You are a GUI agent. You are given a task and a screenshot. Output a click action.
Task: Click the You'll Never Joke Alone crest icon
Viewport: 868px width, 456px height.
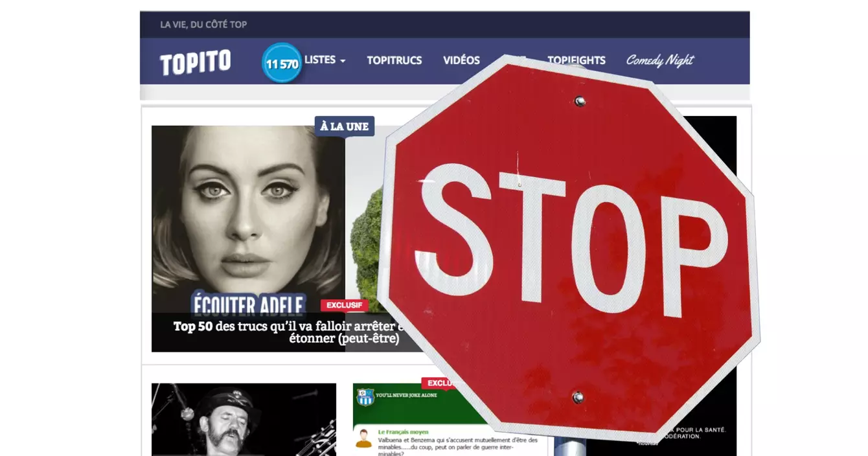click(x=365, y=396)
